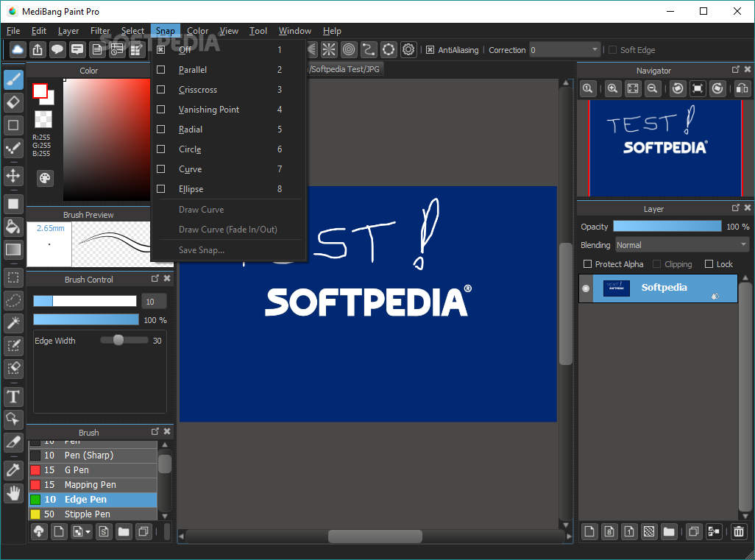
Task: Activate the rectangular Select tool
Action: (13, 278)
